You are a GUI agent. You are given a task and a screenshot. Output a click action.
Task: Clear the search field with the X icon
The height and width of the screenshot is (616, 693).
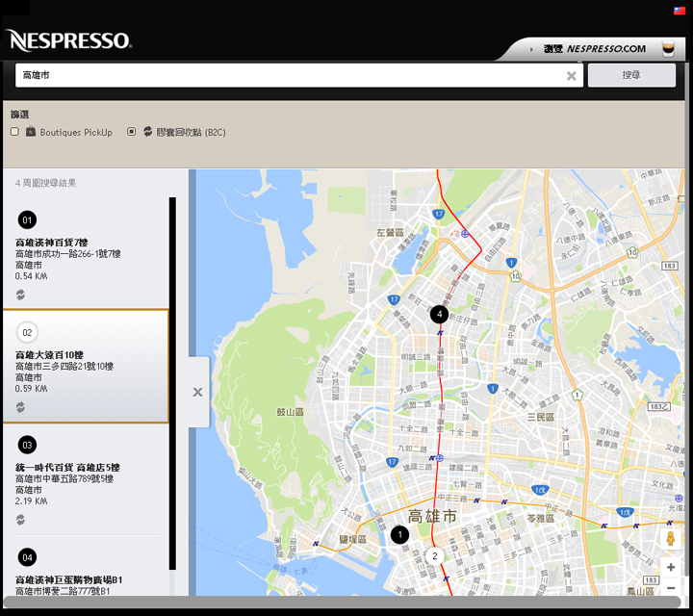[571, 75]
